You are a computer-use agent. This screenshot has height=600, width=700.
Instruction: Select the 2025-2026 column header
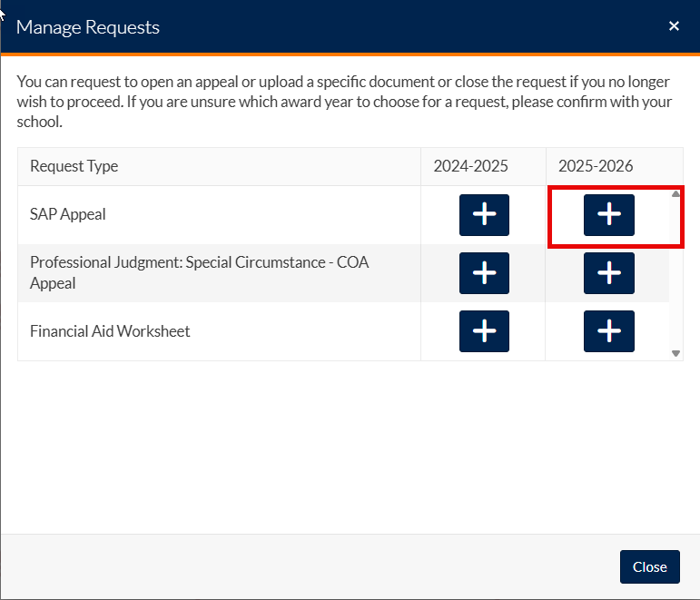pyautogui.click(x=596, y=167)
